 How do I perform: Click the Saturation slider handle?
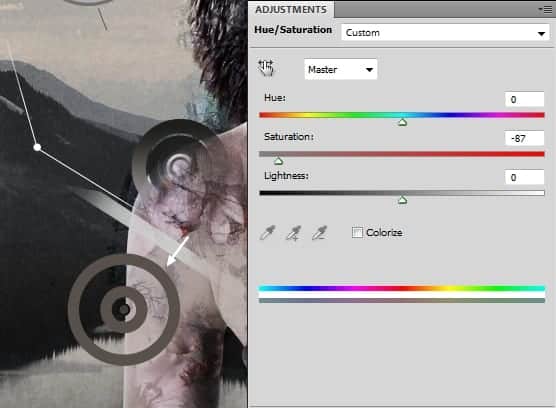278,161
